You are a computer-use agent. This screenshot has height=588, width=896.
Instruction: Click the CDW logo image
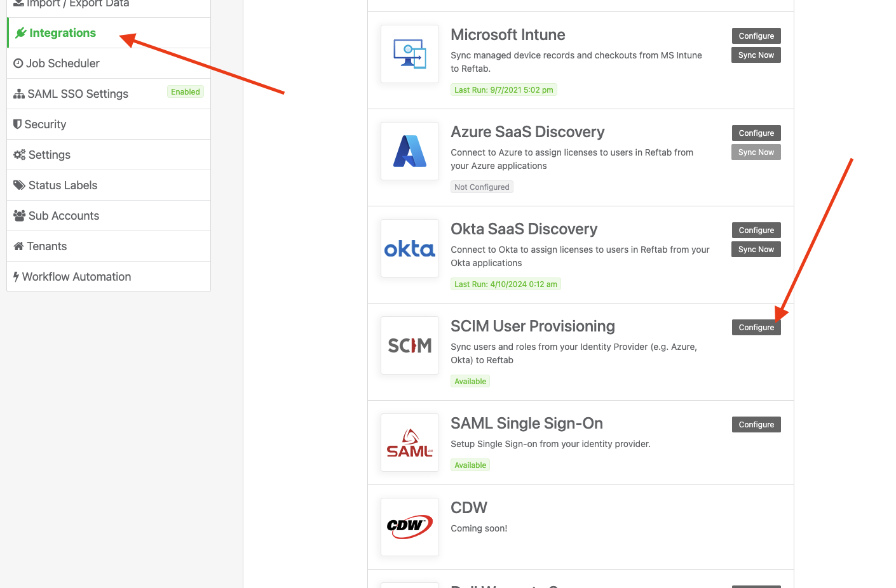coord(409,527)
